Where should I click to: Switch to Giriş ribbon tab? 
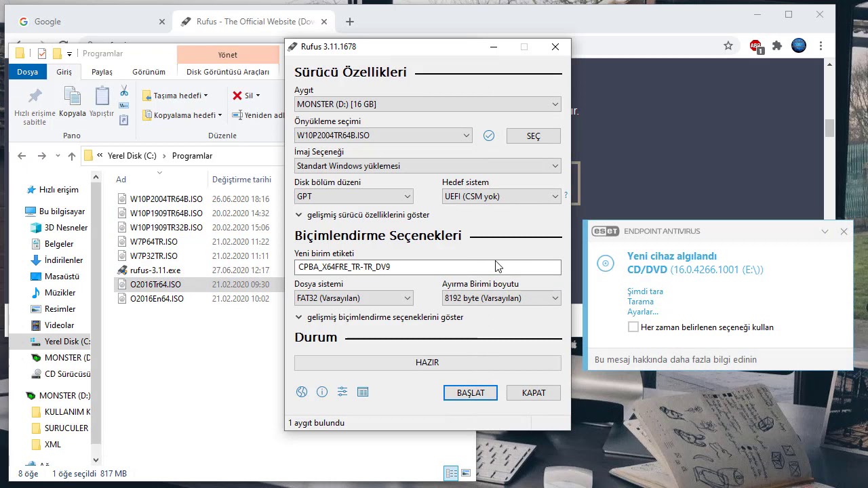coord(64,72)
